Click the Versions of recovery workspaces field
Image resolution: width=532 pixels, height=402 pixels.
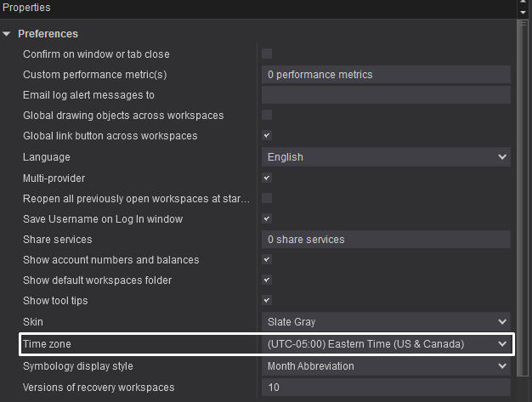pos(385,388)
